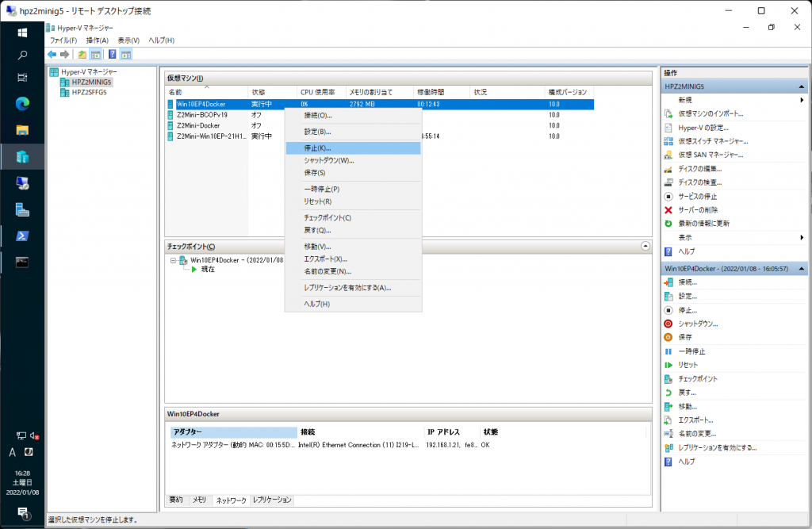This screenshot has width=812, height=529.
Task: Open taskbar Search icon
Action: point(22,55)
